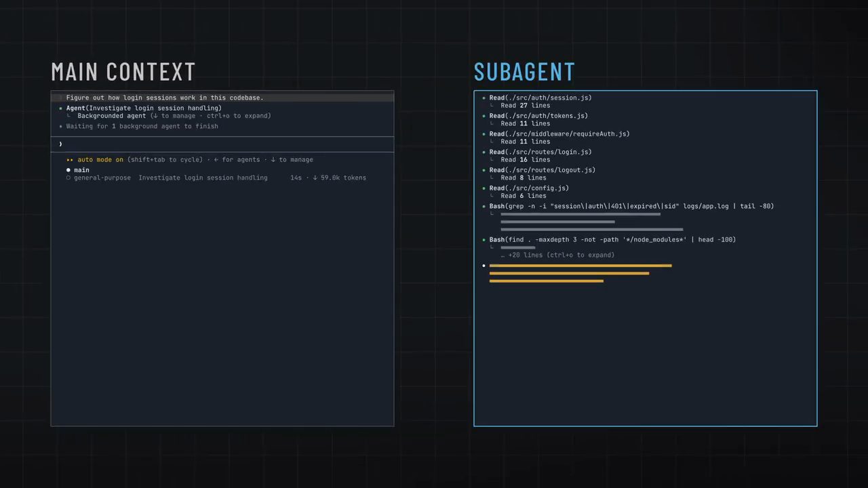Click the Read 16 lines result
Viewport: 868px width, 488px height.
[526, 160]
